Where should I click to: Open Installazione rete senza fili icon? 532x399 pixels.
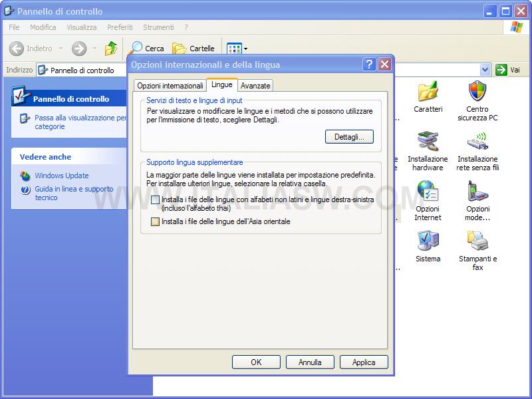pos(477,141)
